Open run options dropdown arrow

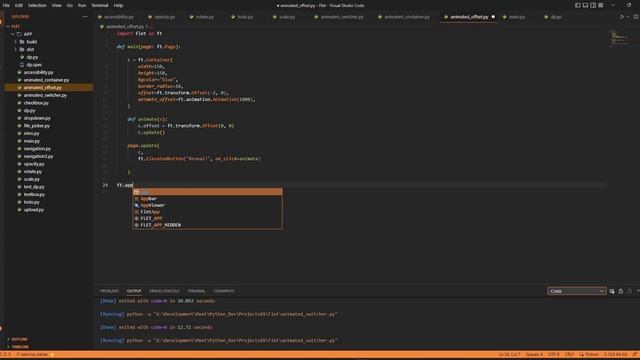pyautogui.click(x=628, y=17)
